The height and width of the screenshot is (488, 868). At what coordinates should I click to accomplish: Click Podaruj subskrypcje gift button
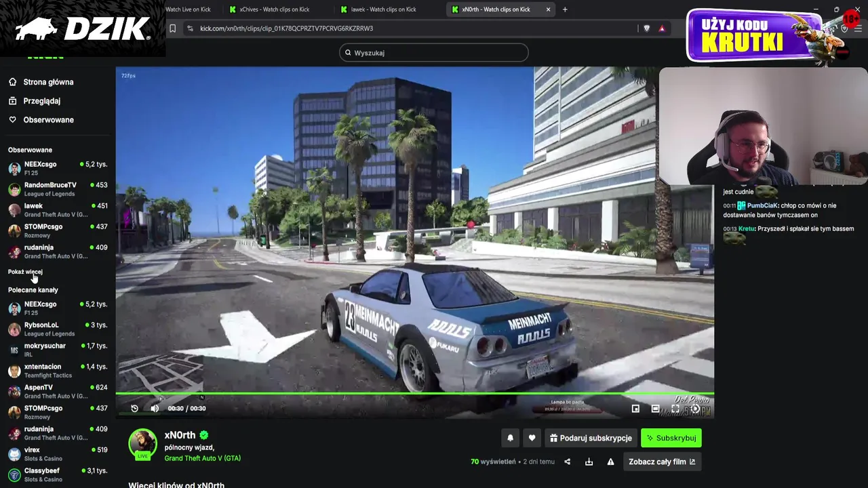tap(591, 438)
